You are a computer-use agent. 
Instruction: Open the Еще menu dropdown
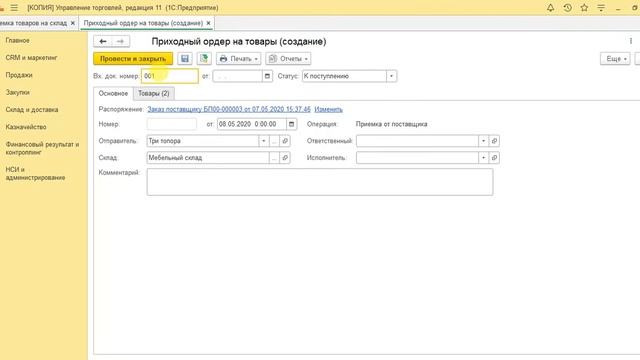615,59
